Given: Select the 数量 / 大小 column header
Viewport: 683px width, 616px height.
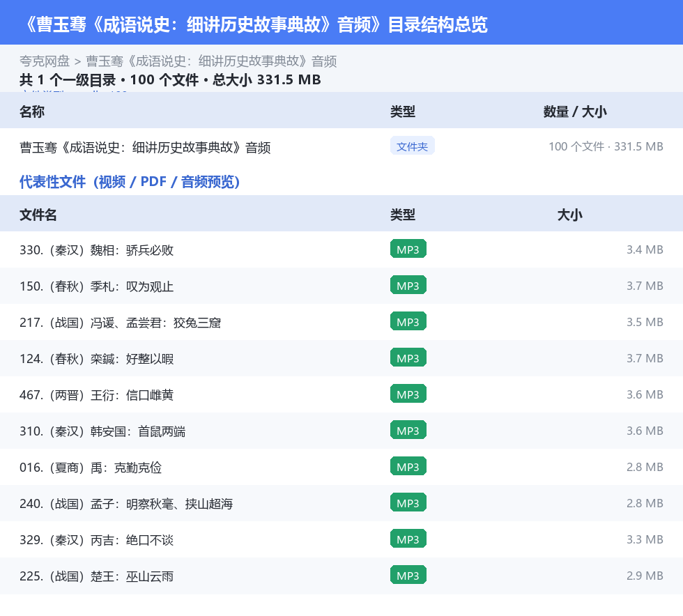Looking at the screenshot, I should pos(575,111).
